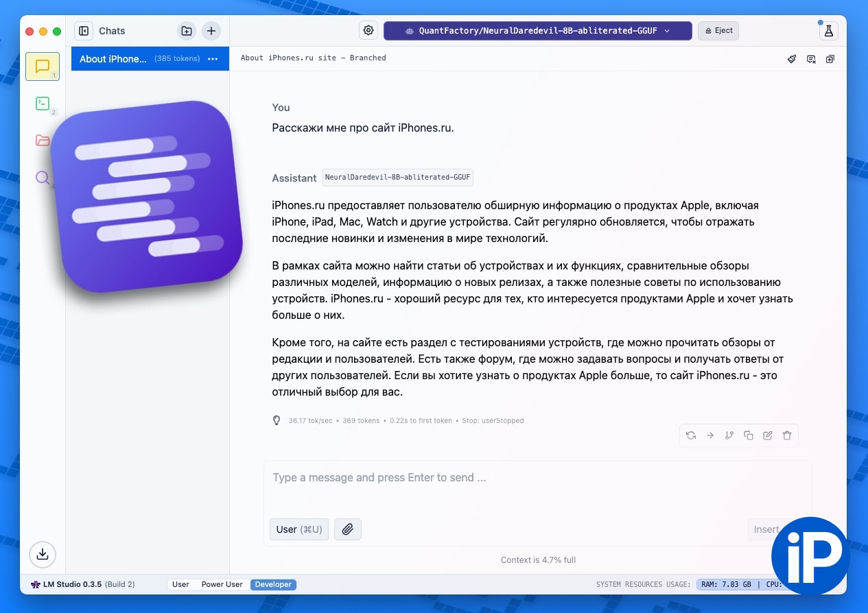Screen dimensions: 868x613
Task: Click the NeuralDaredevil-8B-abliterated-GGUF model tag
Action: (398, 178)
